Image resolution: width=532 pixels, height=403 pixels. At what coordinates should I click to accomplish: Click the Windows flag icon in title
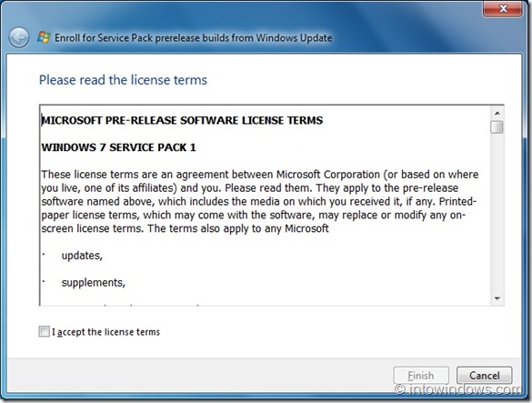(x=44, y=37)
